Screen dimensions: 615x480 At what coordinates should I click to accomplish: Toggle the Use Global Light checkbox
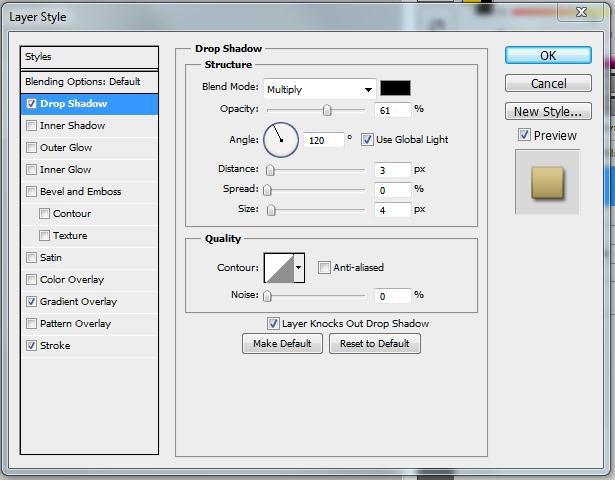click(x=367, y=140)
